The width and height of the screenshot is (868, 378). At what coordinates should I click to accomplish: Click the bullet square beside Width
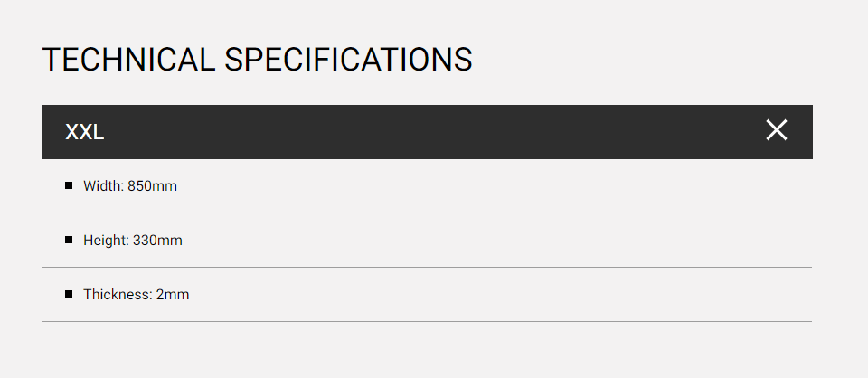click(69, 185)
